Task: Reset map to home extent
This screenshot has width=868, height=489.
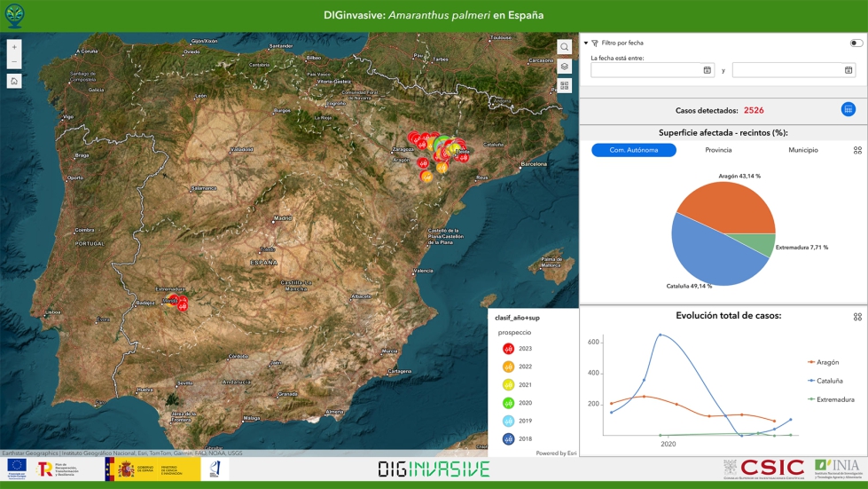Action: point(14,81)
